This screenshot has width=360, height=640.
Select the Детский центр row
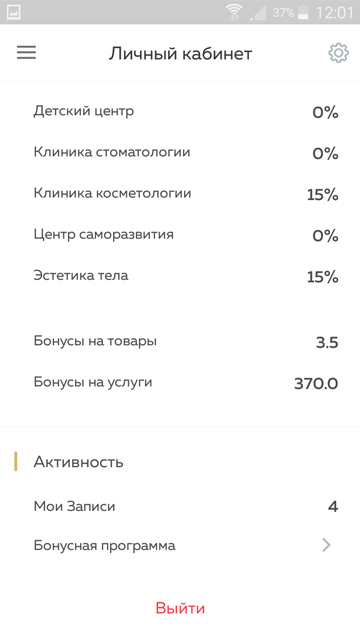(x=180, y=111)
